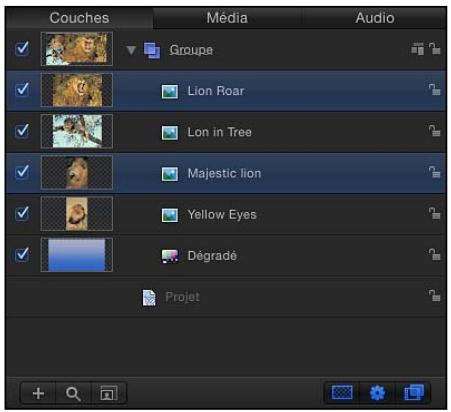Hide the Yellow Eyes layer via checkbox
This screenshot has width=451, height=412.
click(x=22, y=214)
